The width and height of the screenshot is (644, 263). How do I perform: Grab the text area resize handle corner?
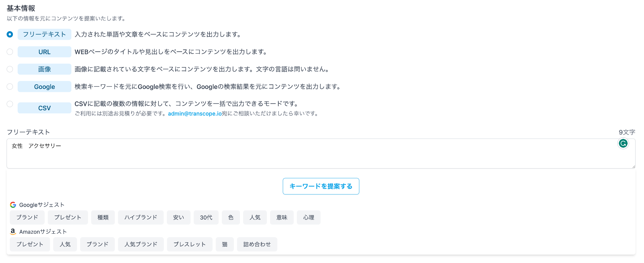click(x=633, y=166)
